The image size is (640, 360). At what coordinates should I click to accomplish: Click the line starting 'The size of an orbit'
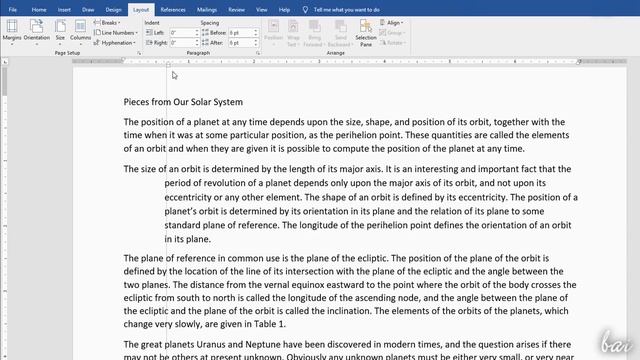point(347,169)
